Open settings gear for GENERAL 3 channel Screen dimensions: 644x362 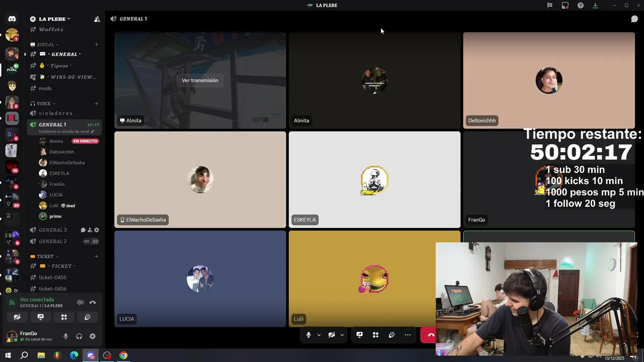(97, 230)
